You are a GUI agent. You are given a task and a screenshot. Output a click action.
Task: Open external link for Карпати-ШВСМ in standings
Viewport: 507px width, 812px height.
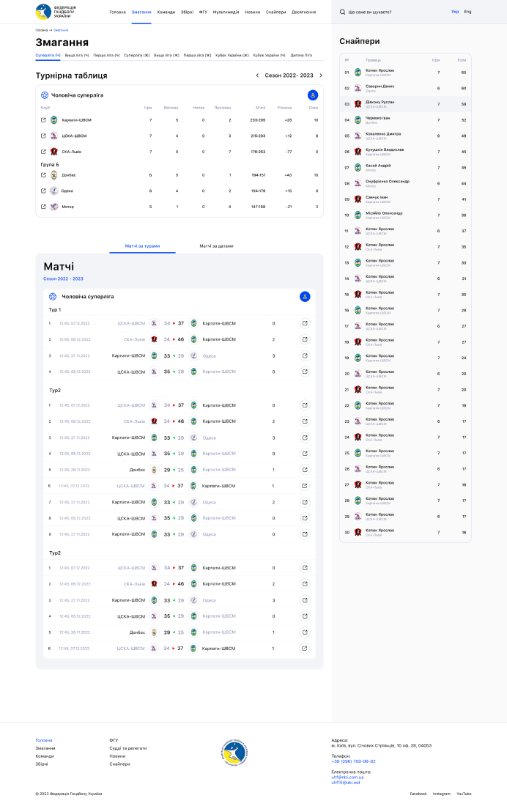43,120
